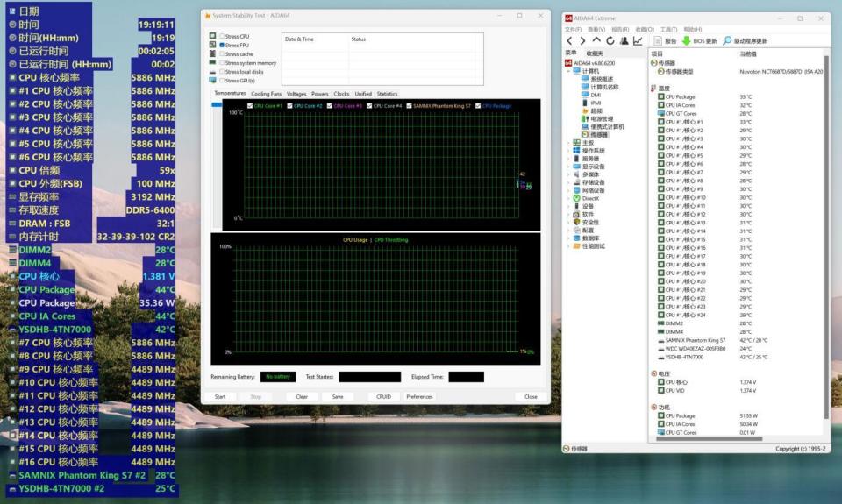
Task: Switch to the Voltages tab
Action: click(x=296, y=94)
